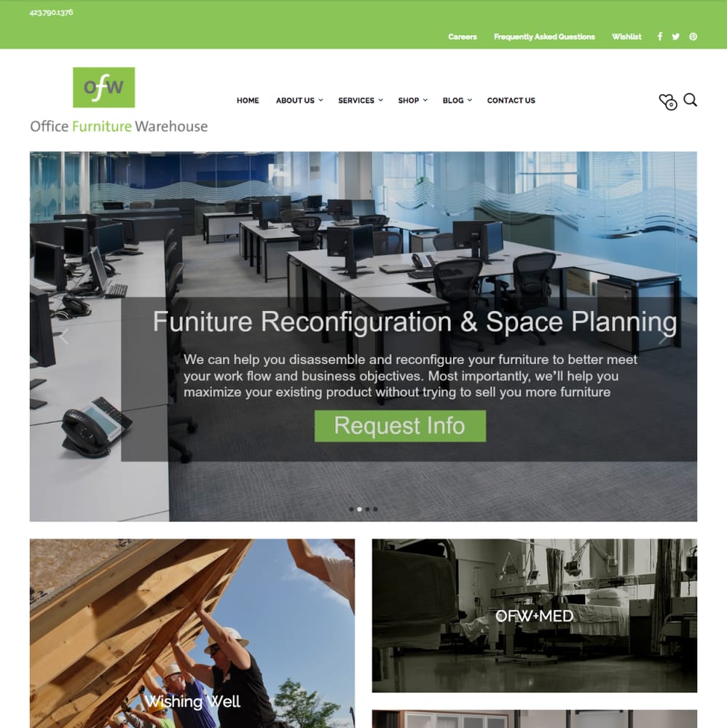
Task: Open the OFW+MED image tile
Action: (534, 616)
